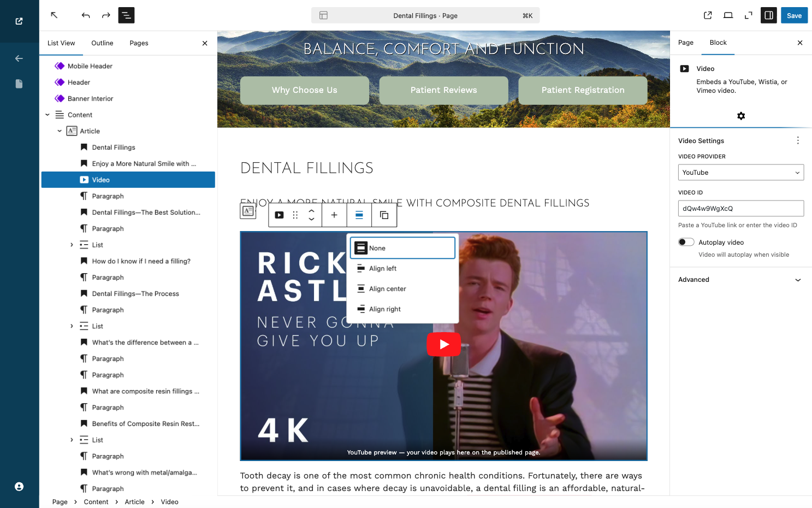Click the redo arrow
Image resolution: width=812 pixels, height=508 pixels.
[106, 15]
